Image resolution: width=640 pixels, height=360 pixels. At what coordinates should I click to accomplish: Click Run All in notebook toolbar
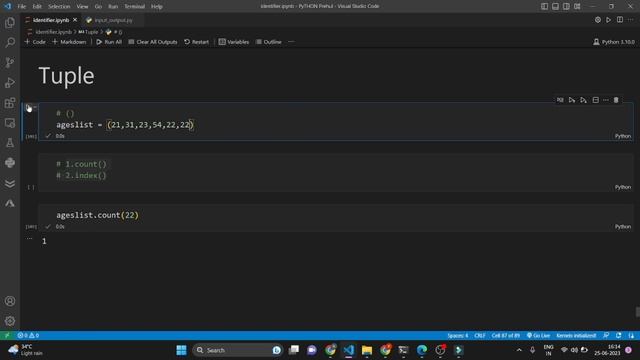(x=109, y=42)
